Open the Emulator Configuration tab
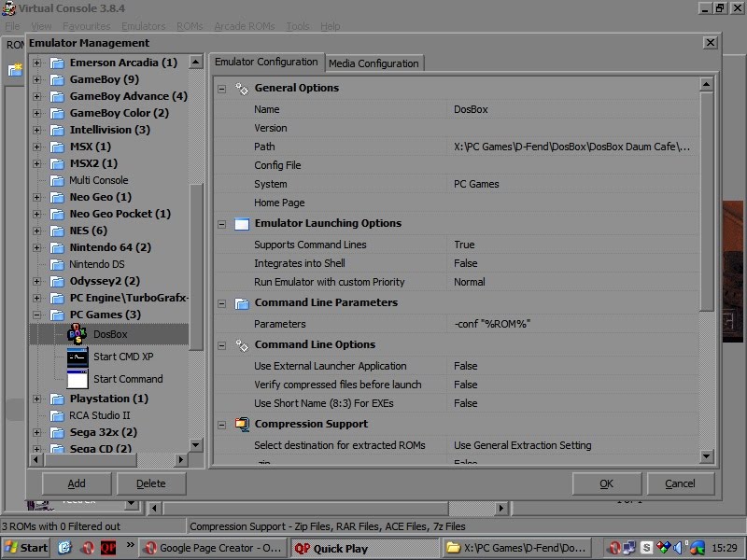 click(266, 63)
